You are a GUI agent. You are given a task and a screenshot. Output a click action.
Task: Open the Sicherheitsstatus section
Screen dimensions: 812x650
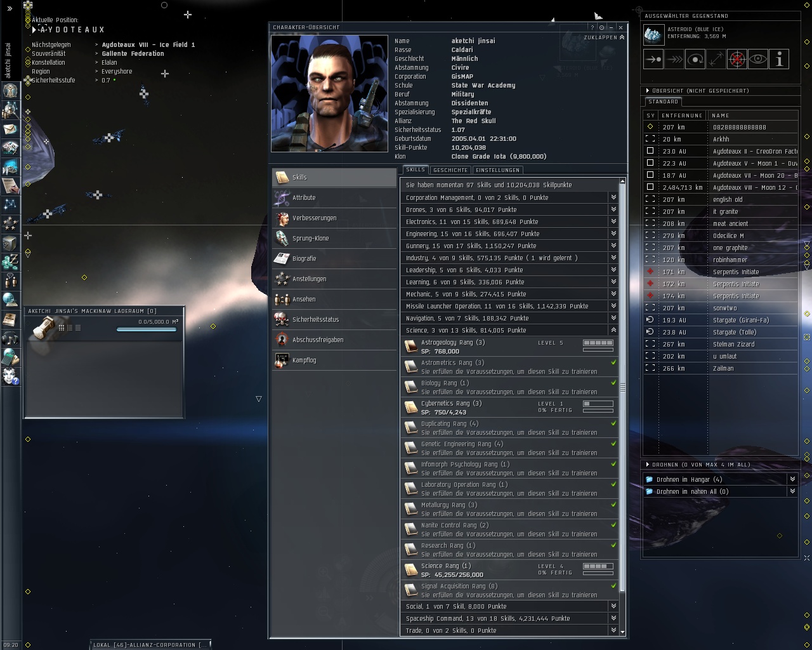(334, 319)
